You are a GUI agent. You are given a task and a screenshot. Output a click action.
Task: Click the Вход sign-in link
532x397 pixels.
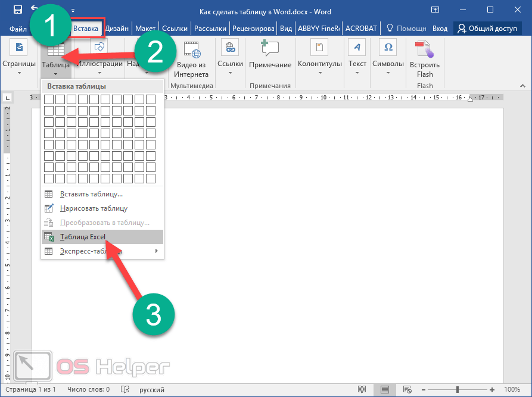(440, 28)
